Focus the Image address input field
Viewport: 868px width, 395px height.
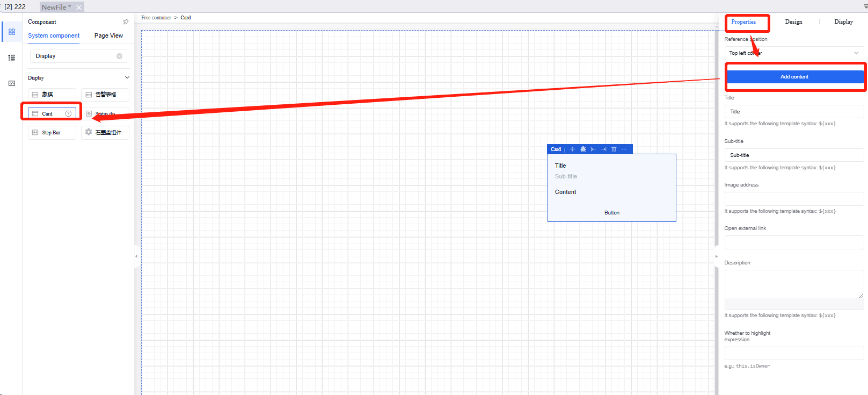[x=794, y=199]
